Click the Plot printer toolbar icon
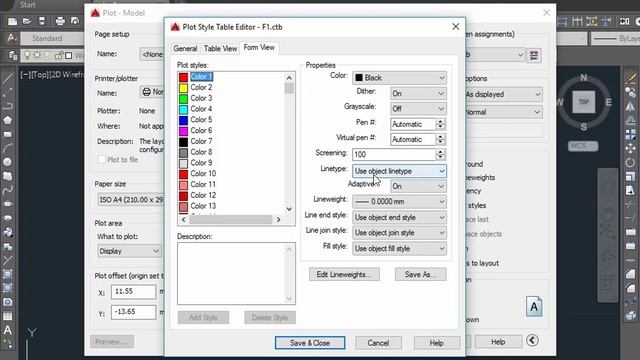 [x=60, y=21]
